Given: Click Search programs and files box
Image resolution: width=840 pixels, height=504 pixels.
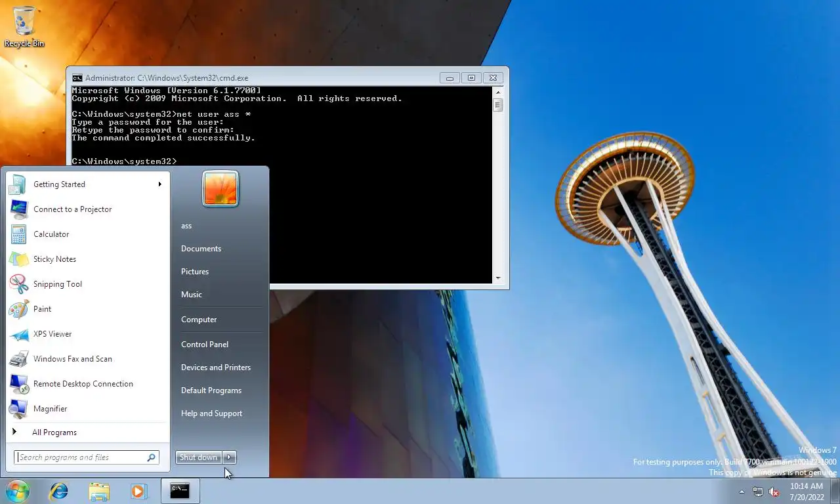Looking at the screenshot, I should 86,457.
